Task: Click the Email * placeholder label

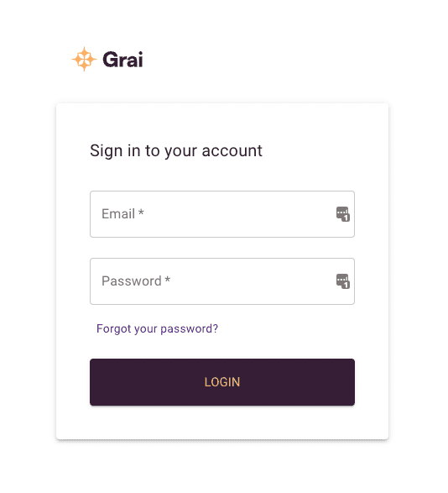Action: point(122,214)
